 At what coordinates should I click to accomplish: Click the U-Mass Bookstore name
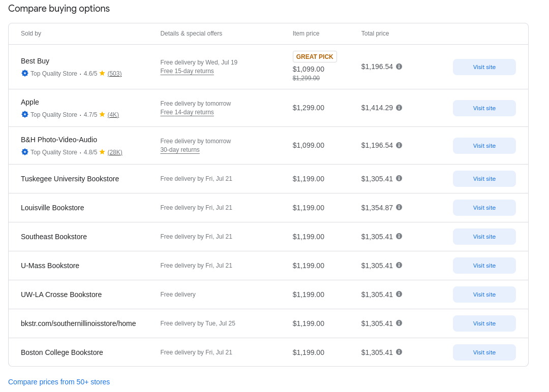[50, 266]
